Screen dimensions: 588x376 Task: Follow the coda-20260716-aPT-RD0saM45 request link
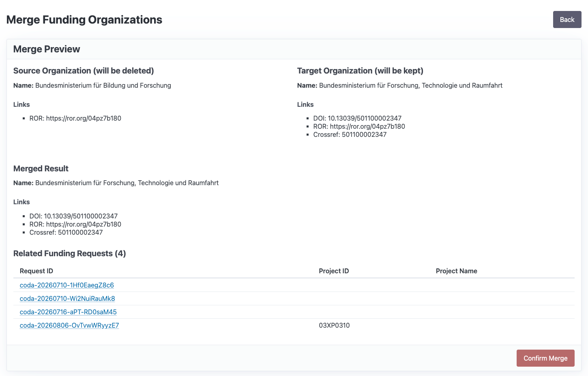[x=68, y=312]
